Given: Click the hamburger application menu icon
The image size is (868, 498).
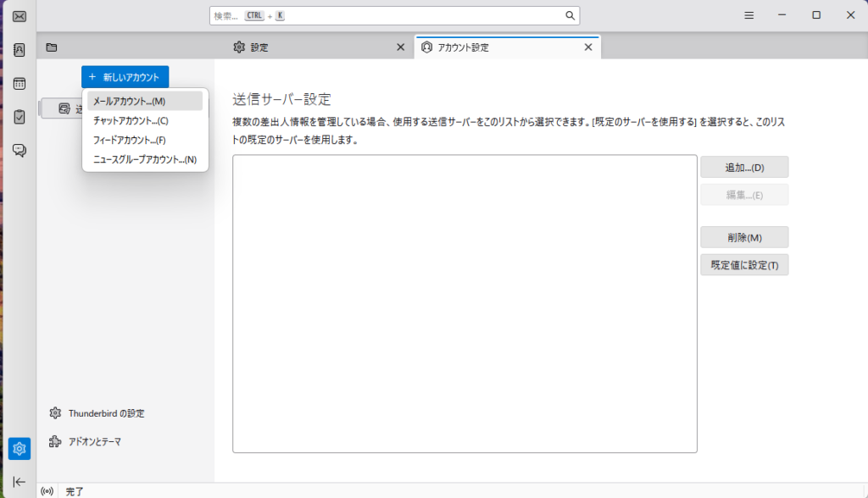Looking at the screenshot, I should click(749, 16).
